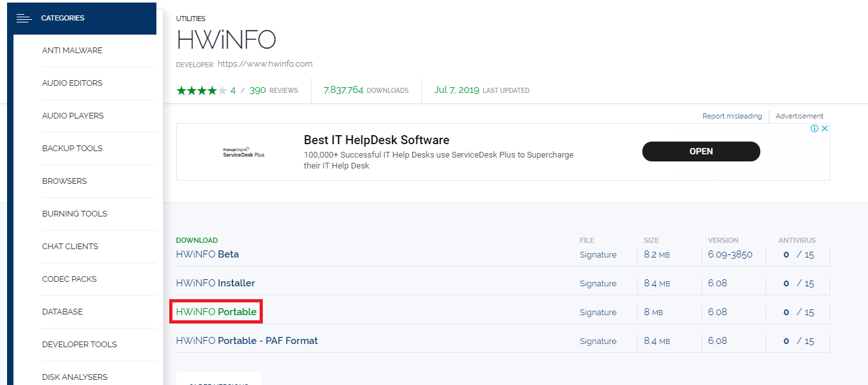Open the Backup Tools category

point(72,149)
